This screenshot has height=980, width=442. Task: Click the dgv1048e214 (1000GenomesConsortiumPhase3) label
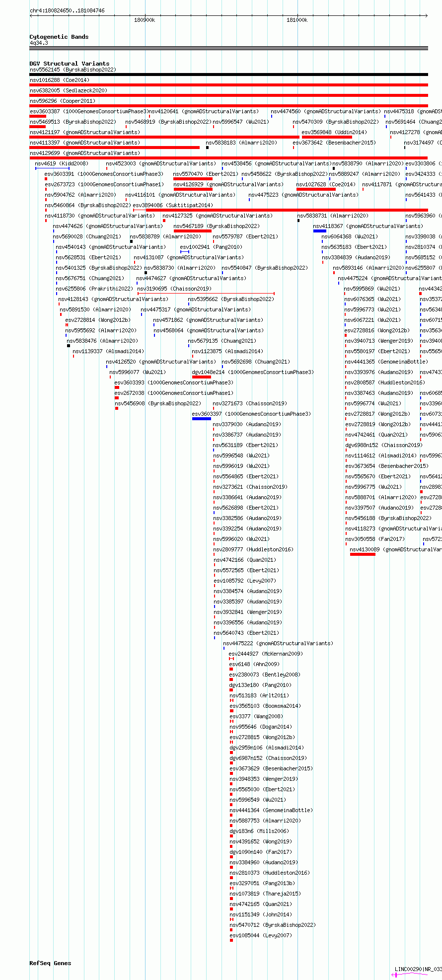click(x=253, y=372)
